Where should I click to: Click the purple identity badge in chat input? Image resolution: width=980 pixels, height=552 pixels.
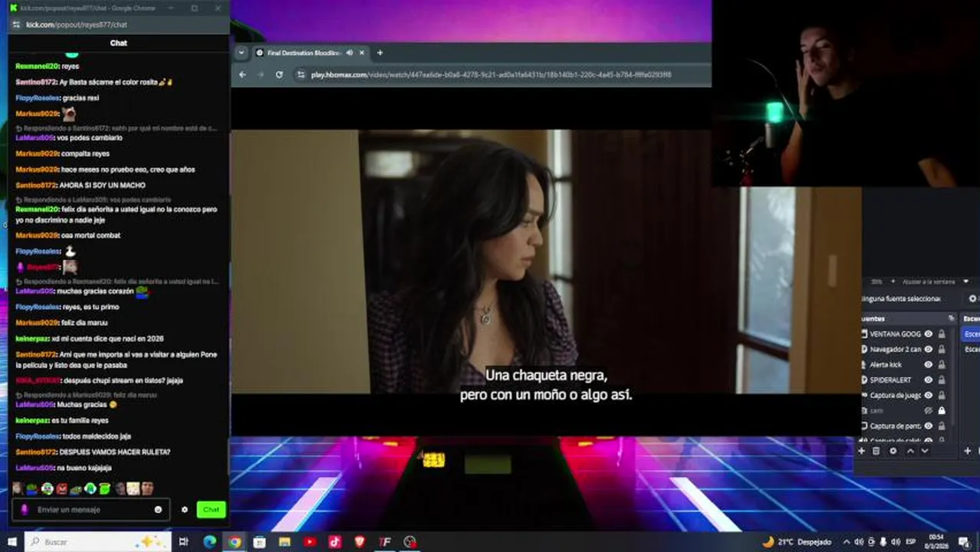click(x=25, y=509)
